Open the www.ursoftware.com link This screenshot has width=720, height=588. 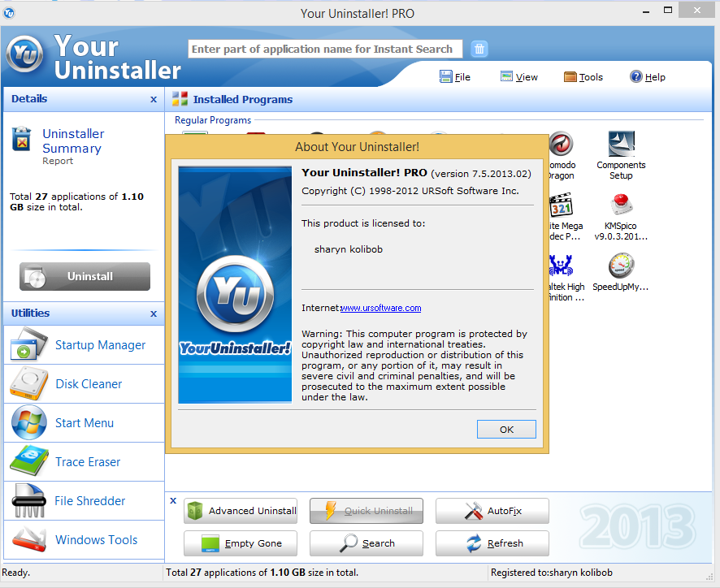coord(380,308)
